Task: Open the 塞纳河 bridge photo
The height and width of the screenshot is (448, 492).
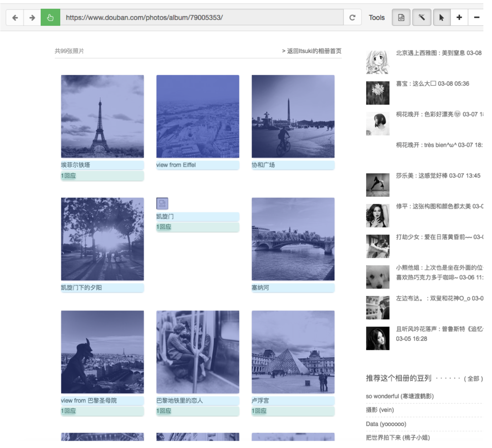Action: click(x=293, y=239)
